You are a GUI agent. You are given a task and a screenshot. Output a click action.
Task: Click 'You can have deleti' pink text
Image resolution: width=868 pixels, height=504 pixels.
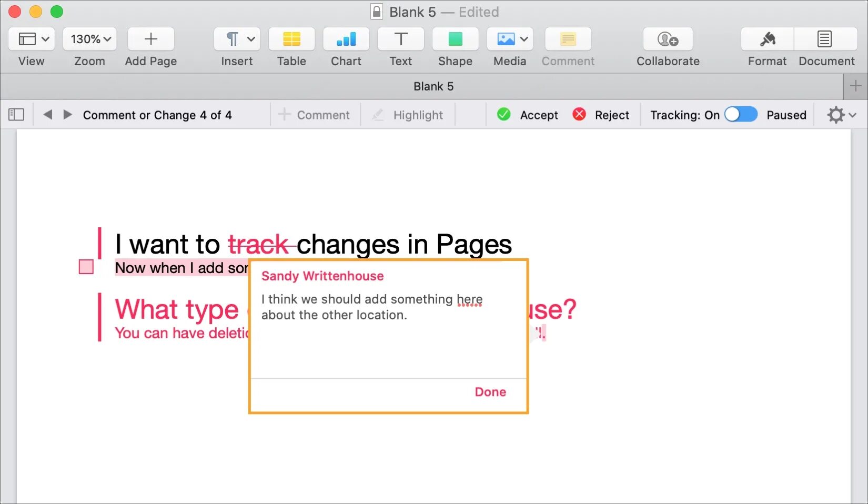(182, 333)
